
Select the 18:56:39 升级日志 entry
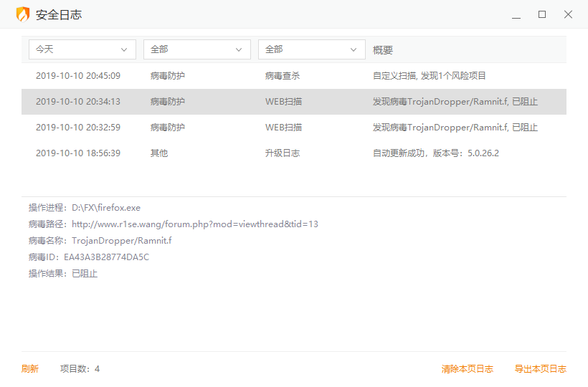click(293, 153)
